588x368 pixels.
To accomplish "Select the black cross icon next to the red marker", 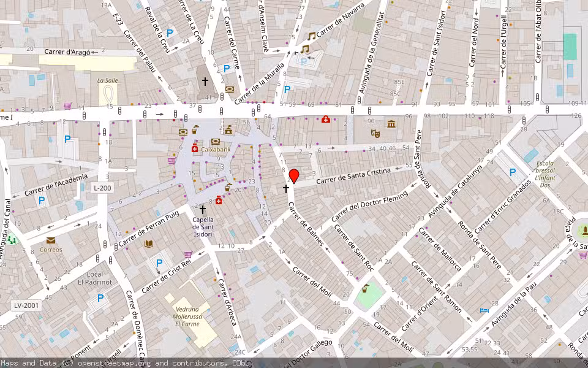I will click(286, 188).
